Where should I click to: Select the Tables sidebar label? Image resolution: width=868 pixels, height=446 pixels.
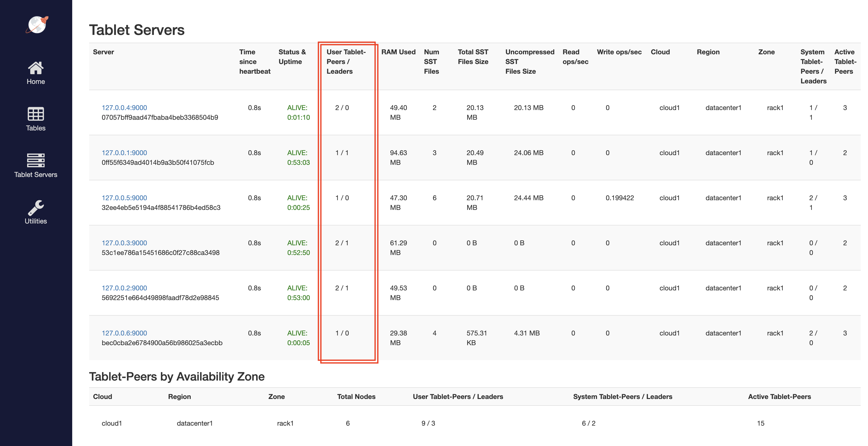click(36, 128)
